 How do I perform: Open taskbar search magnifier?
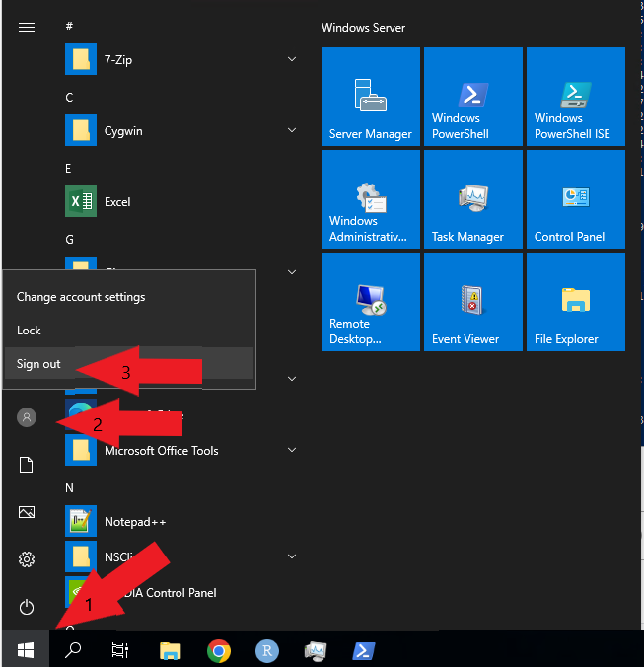73,649
